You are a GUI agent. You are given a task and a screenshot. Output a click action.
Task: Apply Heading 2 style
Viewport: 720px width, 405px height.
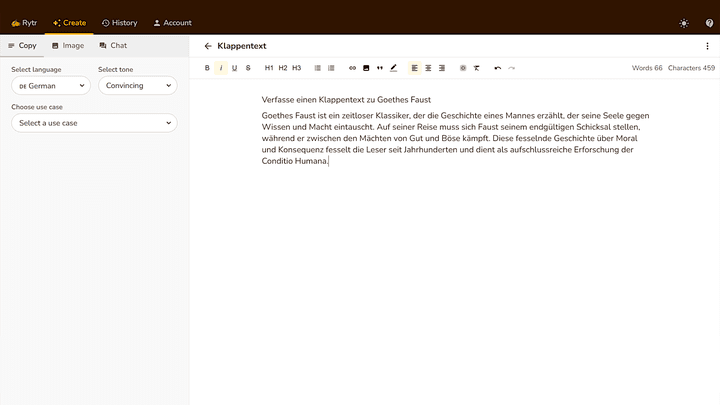point(283,68)
